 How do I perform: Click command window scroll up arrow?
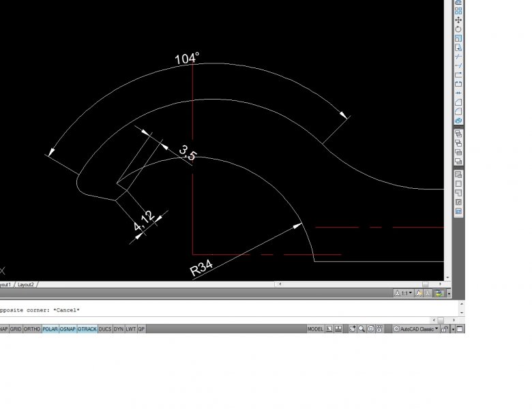tap(462, 303)
